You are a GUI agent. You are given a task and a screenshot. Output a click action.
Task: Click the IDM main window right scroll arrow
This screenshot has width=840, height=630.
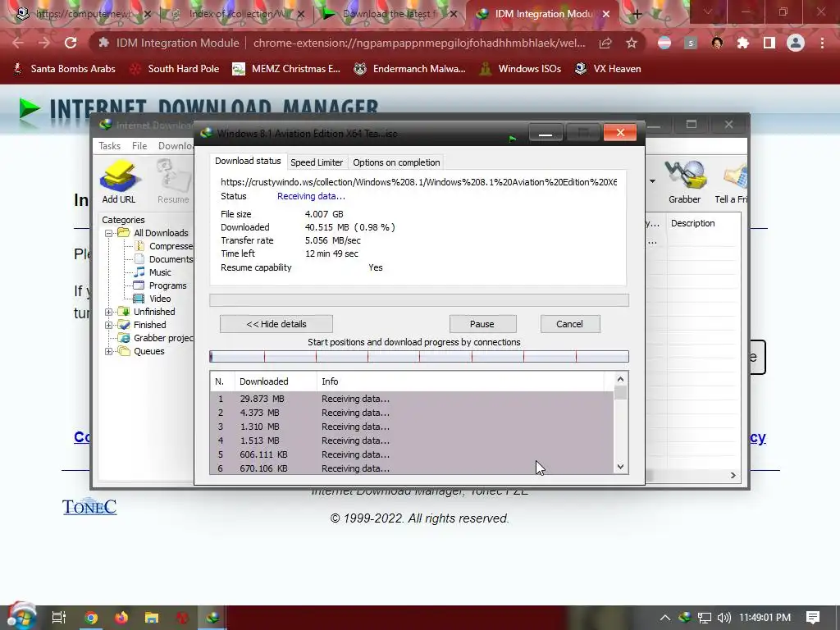point(733,475)
